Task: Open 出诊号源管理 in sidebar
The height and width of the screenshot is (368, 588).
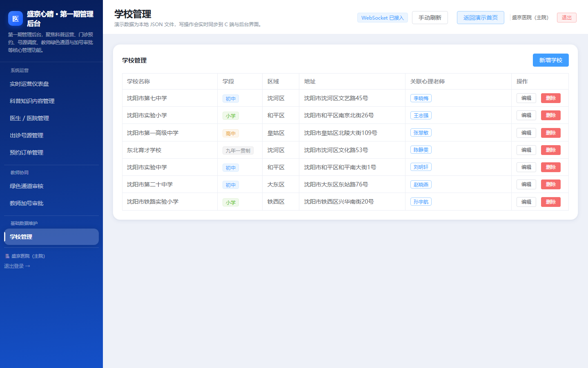Action: [51, 135]
